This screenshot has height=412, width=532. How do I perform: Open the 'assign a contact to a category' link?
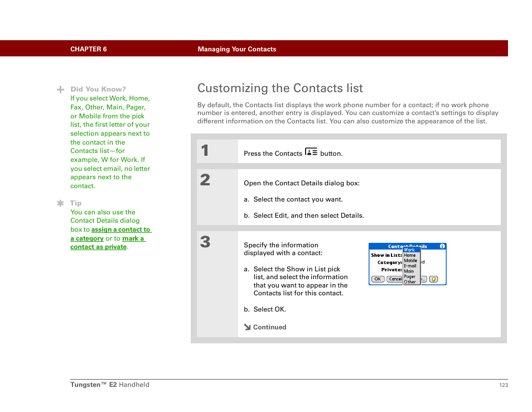110,234
